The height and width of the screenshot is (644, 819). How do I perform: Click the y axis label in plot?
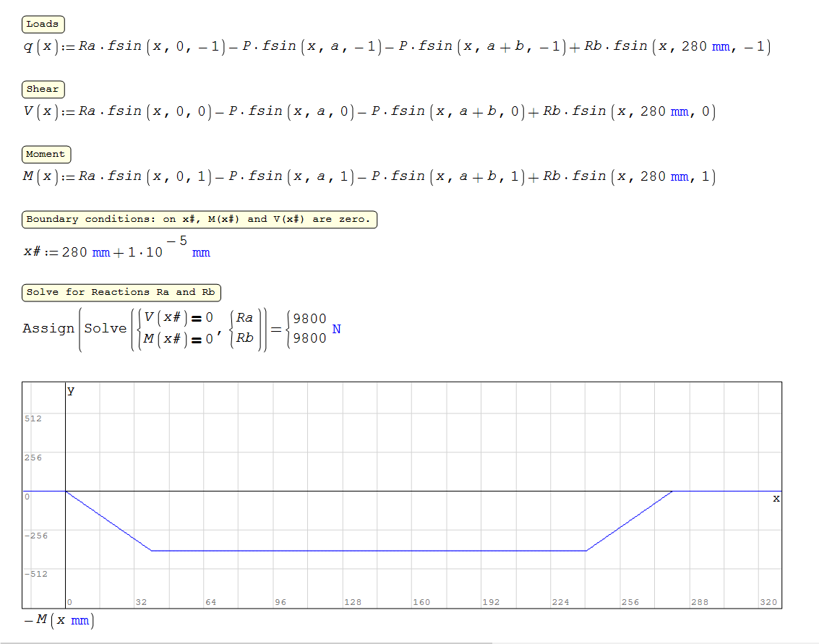(71, 390)
